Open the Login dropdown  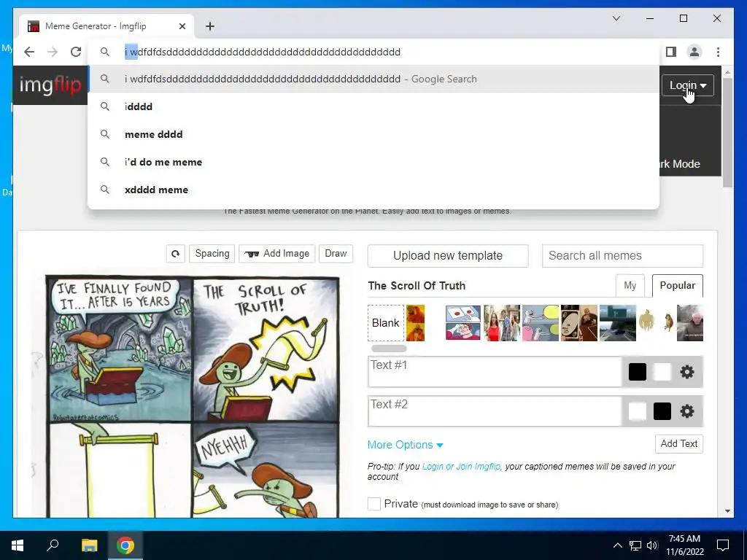(687, 85)
